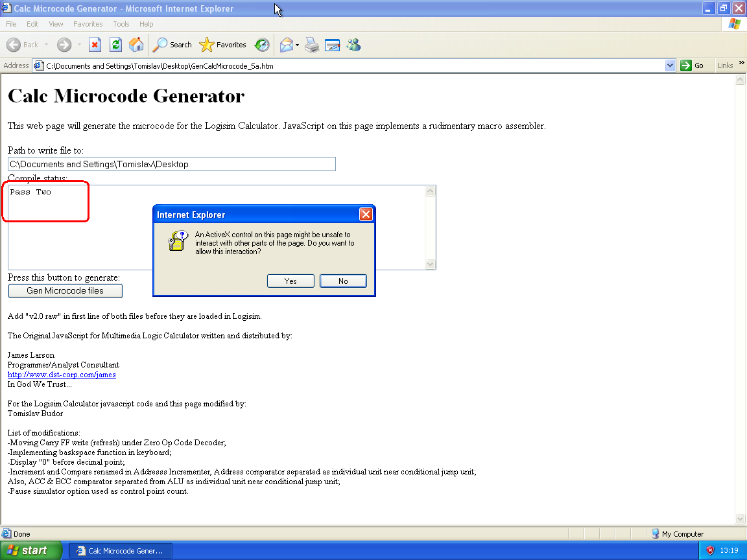Expand the Forward history dropdown arrow

79,45
